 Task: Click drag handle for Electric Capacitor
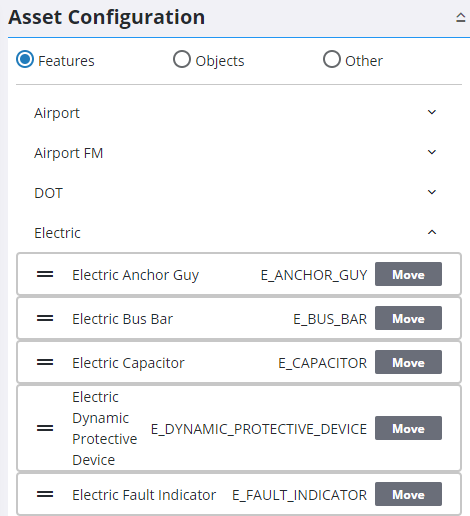click(x=45, y=362)
